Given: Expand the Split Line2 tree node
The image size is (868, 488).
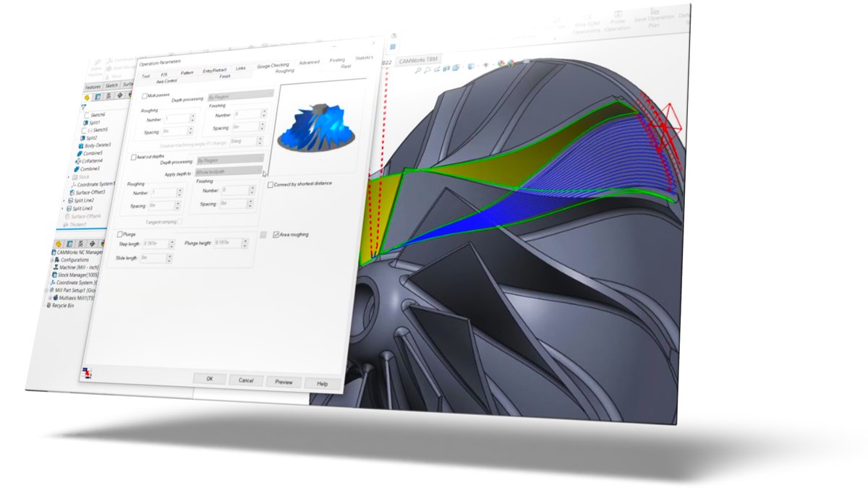Looking at the screenshot, I should point(63,200).
